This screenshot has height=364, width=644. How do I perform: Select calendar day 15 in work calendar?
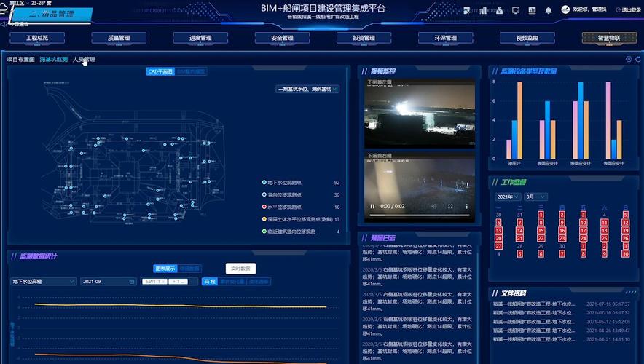(541, 230)
